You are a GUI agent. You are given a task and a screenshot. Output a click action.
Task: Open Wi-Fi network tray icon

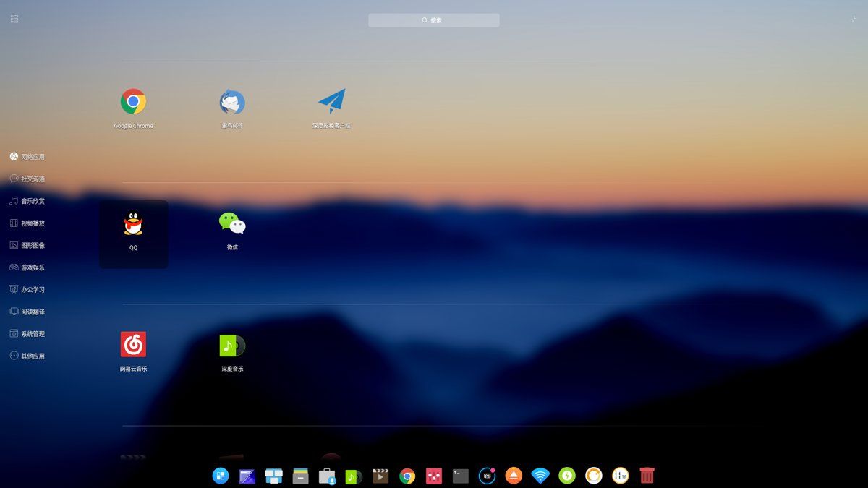[x=540, y=476]
